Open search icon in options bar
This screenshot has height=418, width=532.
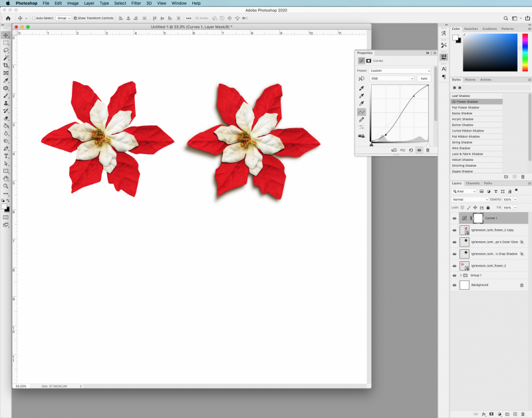[x=505, y=19]
